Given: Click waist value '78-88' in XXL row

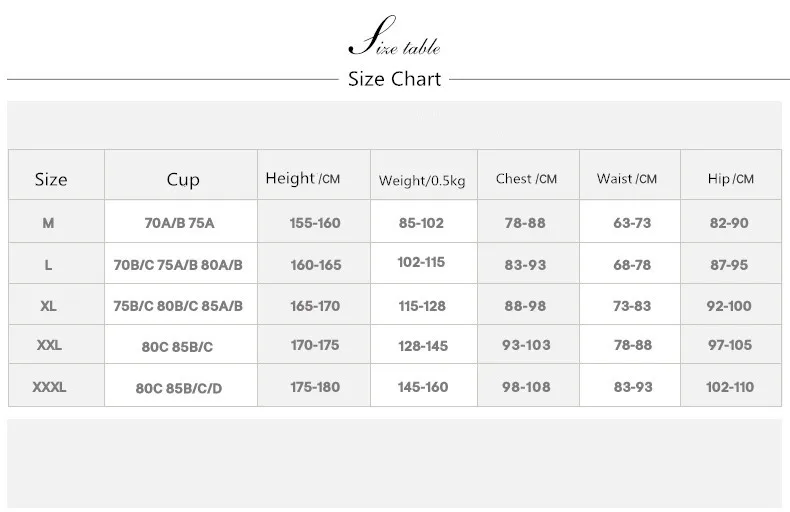Looking at the screenshot, I should 633,345.
